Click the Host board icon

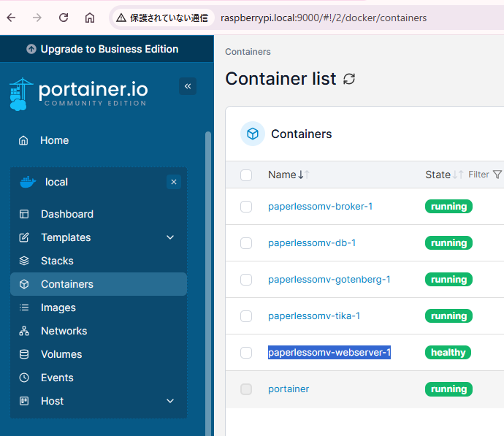[24, 401]
